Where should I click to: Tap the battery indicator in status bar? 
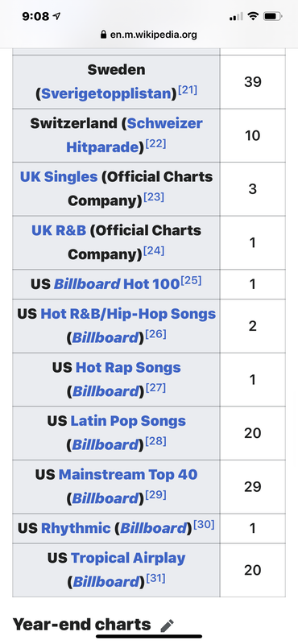point(272,17)
